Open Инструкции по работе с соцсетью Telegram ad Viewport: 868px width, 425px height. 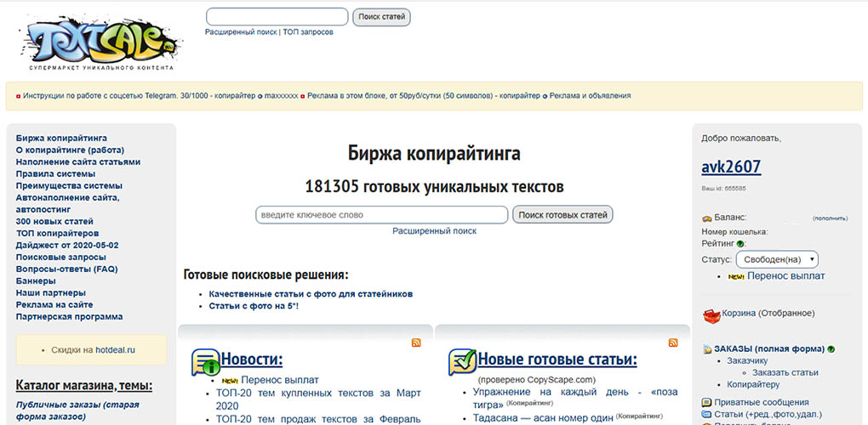(x=139, y=95)
